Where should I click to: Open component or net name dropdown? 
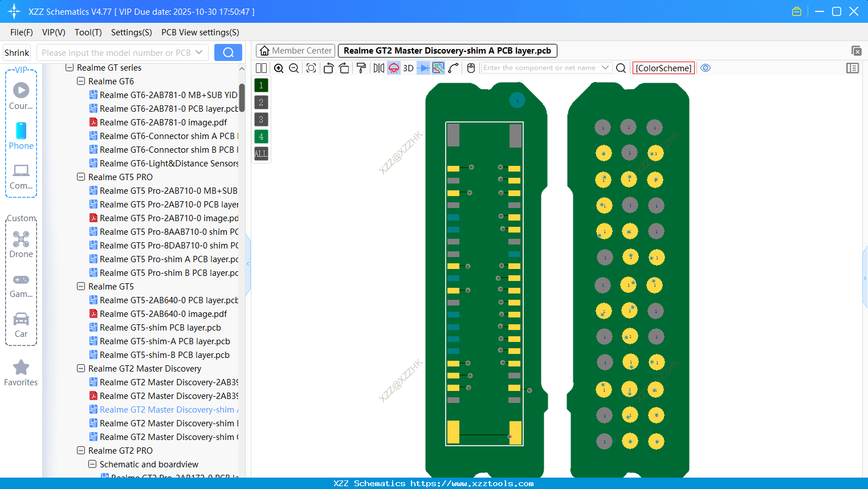click(605, 68)
